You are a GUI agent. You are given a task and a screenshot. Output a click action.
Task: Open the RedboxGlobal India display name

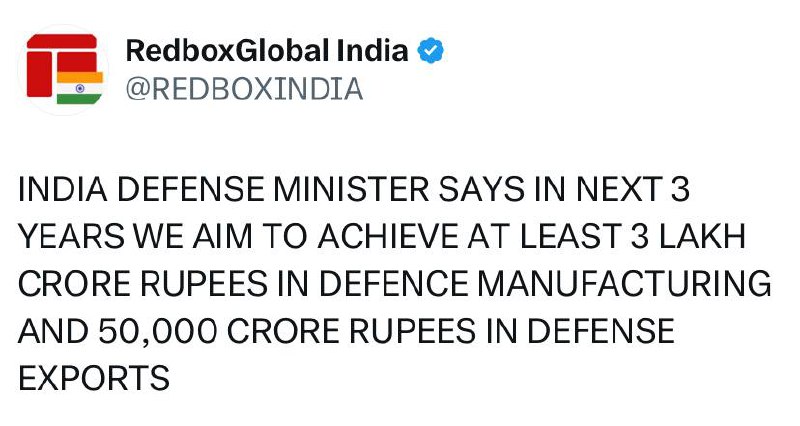tap(267, 51)
